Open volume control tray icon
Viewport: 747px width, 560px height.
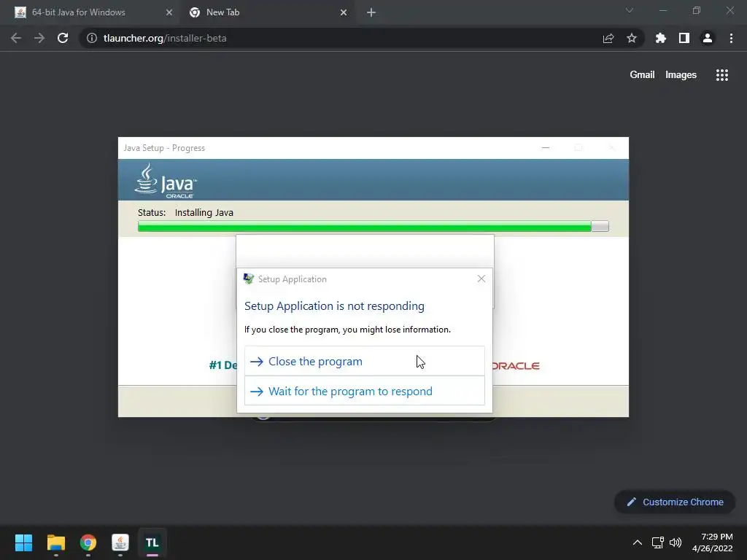point(676,542)
